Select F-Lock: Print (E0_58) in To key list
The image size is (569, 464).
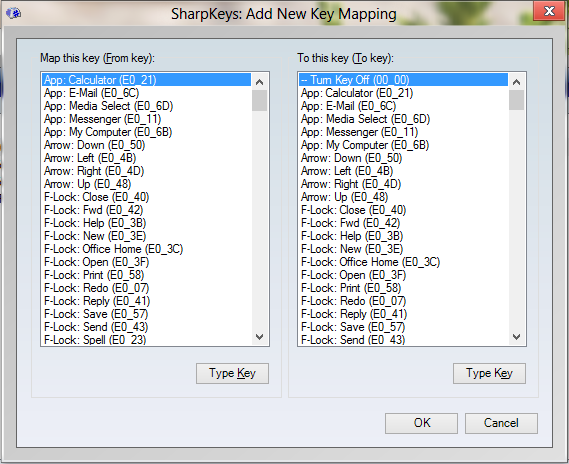404,288
